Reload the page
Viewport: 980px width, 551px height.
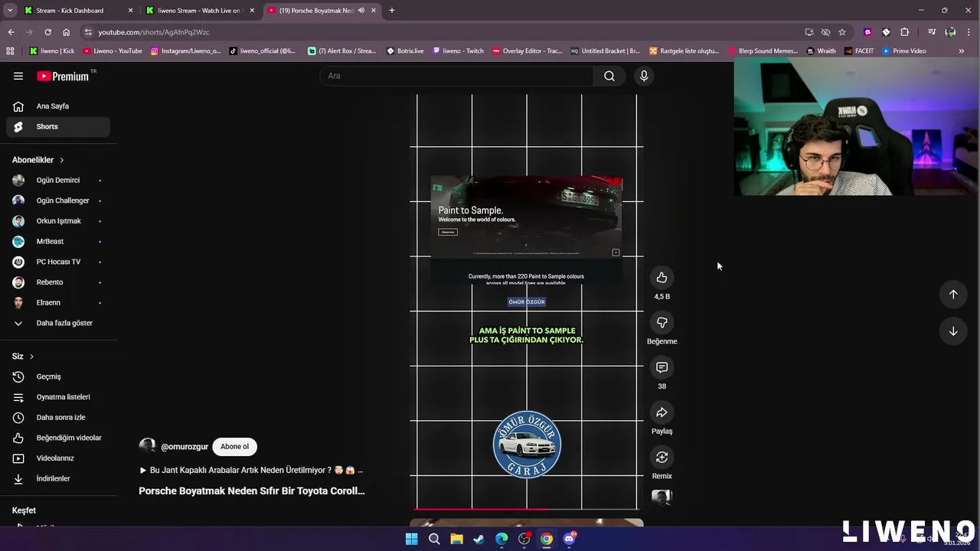47,32
